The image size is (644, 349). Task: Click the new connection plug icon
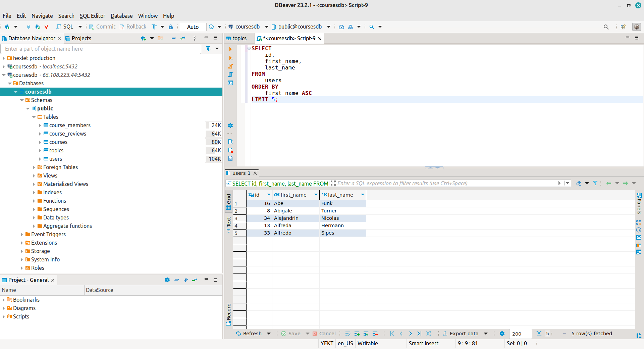[x=7, y=27]
